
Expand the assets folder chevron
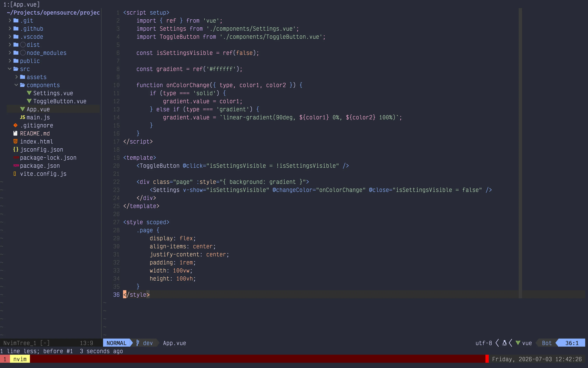pos(16,77)
